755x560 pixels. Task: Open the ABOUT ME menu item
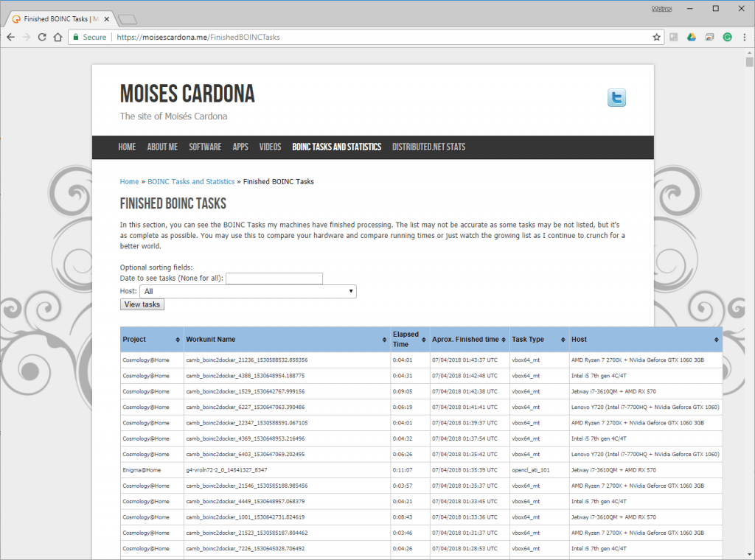(162, 147)
